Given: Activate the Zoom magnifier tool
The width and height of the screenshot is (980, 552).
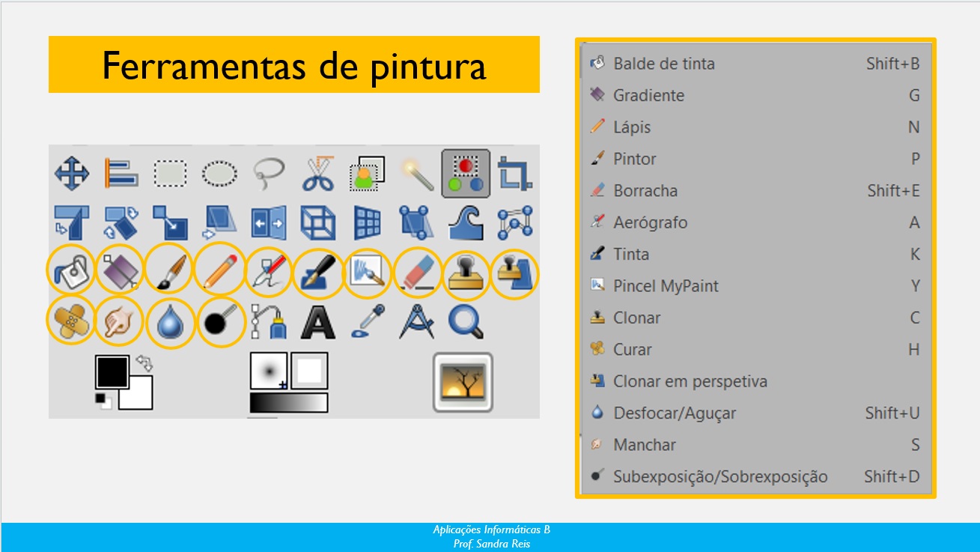Looking at the screenshot, I should (465, 322).
